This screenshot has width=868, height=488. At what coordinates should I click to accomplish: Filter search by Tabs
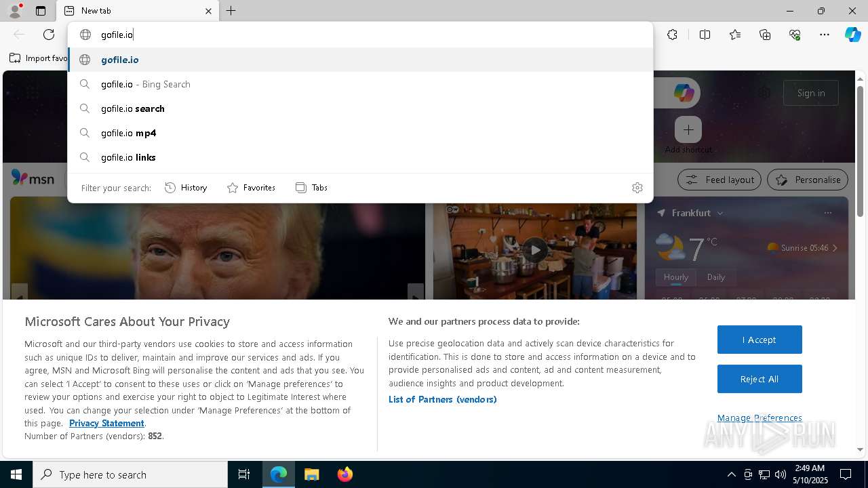(311, 188)
